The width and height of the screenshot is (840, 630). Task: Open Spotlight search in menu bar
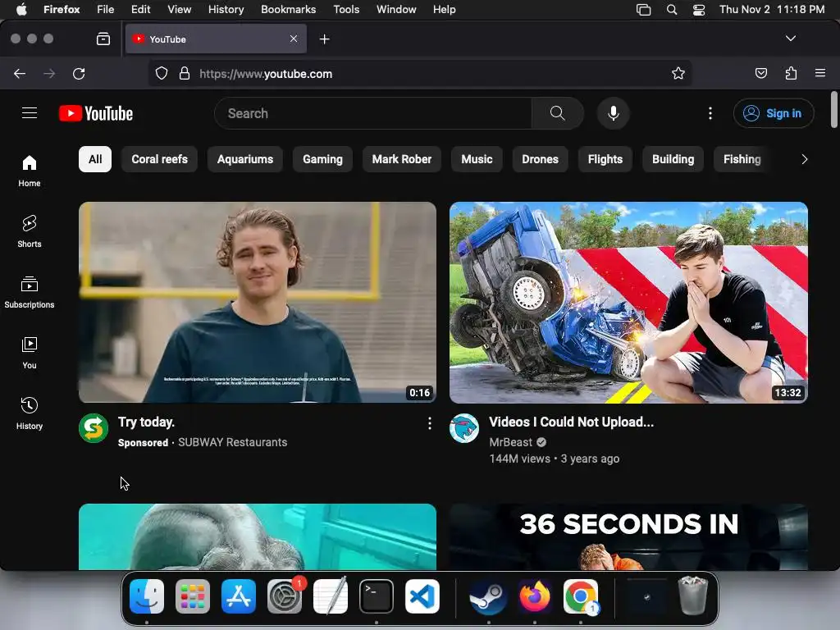coord(671,9)
